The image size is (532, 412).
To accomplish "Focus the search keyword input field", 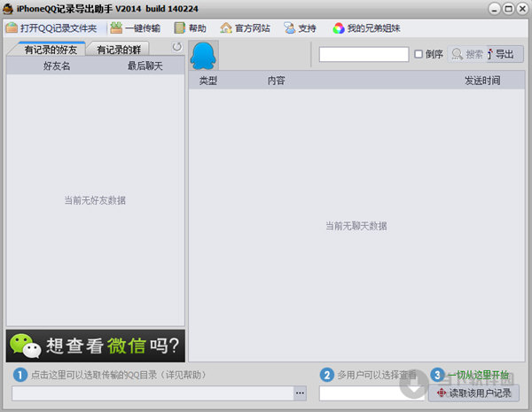I will pyautogui.click(x=364, y=54).
